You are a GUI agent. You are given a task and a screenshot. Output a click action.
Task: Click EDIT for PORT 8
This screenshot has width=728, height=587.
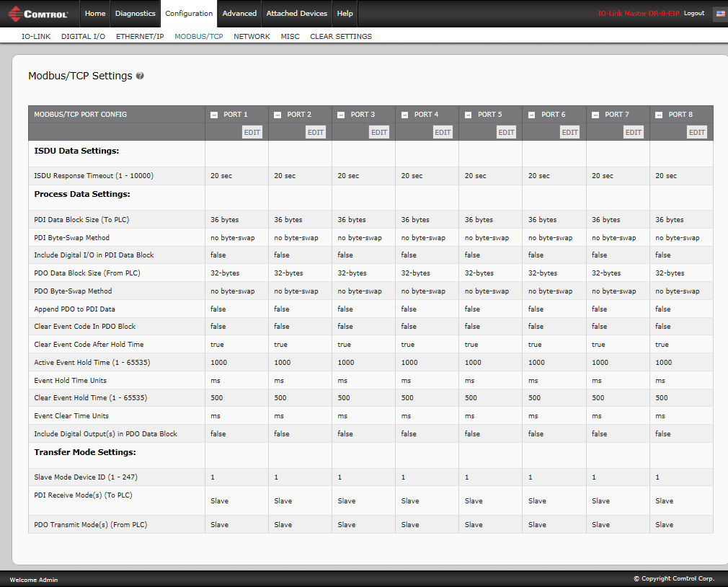tap(697, 133)
